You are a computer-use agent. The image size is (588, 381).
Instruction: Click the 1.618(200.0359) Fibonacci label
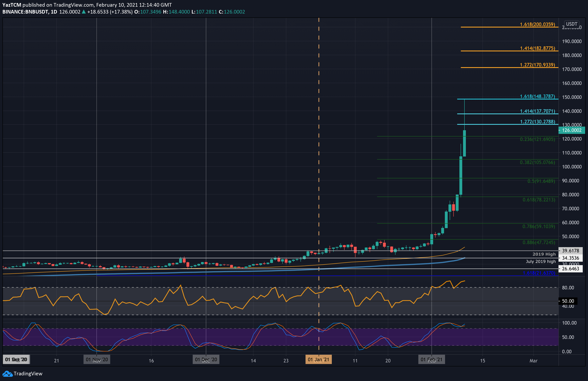(x=537, y=24)
